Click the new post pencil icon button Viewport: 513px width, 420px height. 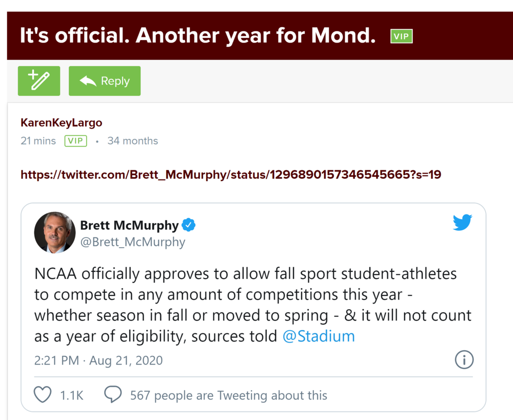coord(39,81)
